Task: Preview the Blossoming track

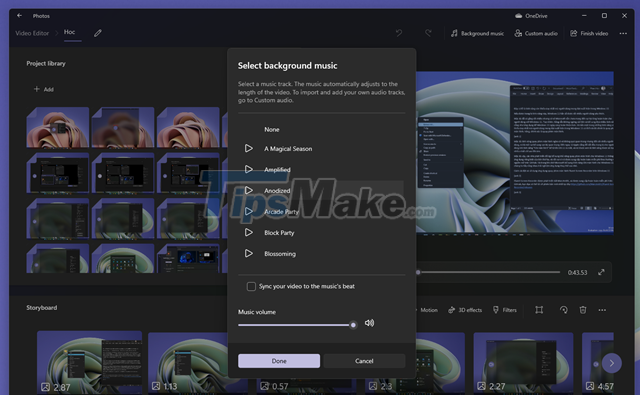Action: (x=249, y=253)
